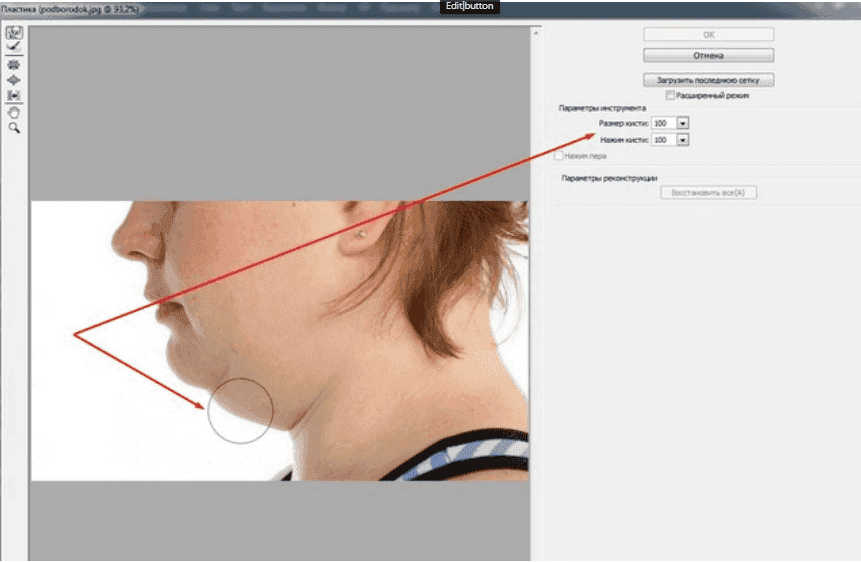Click the Восстановить все button
Image resolution: width=861 pixels, height=562 pixels.
(x=708, y=192)
